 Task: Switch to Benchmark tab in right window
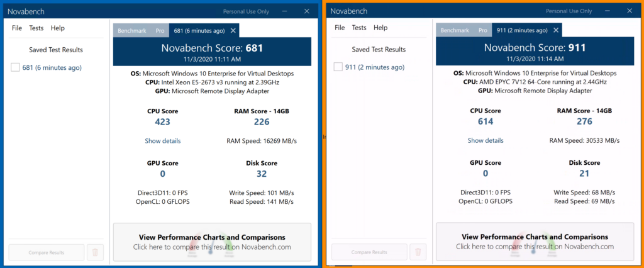pyautogui.click(x=455, y=30)
